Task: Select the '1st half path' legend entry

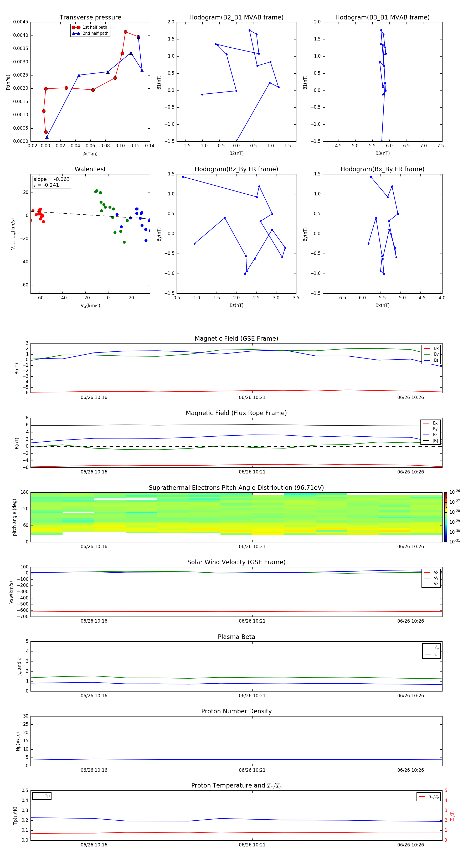Action: pos(90,27)
